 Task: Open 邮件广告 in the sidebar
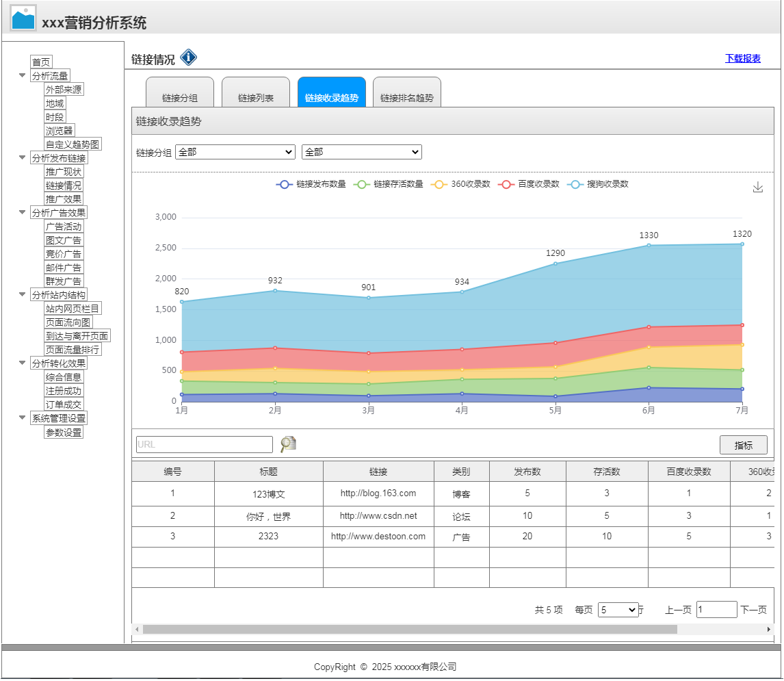pyautogui.click(x=64, y=267)
